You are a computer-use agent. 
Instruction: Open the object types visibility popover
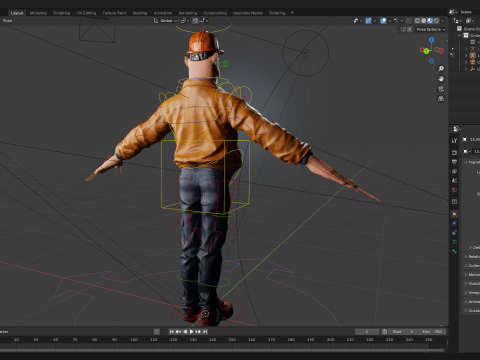click(x=357, y=21)
